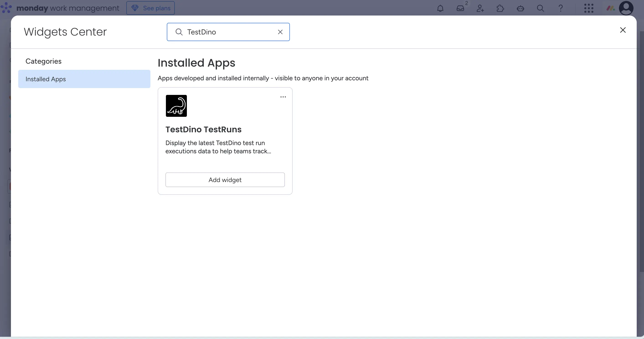644x339 pixels.
Task: Click the monday colored logo icon
Action: pyautogui.click(x=611, y=8)
